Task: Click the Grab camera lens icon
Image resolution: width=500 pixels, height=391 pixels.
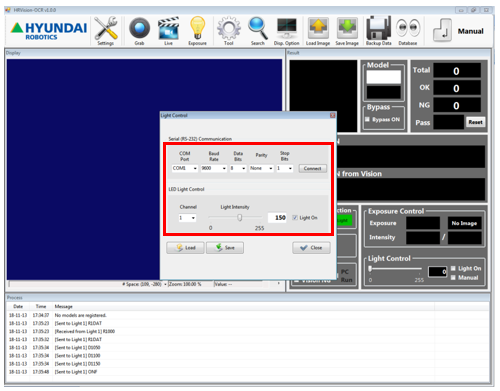Action: point(139,29)
